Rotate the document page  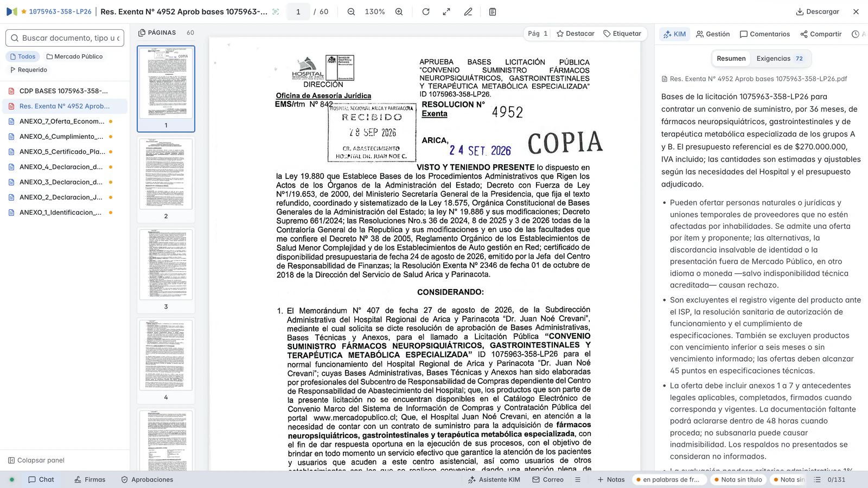click(x=426, y=11)
